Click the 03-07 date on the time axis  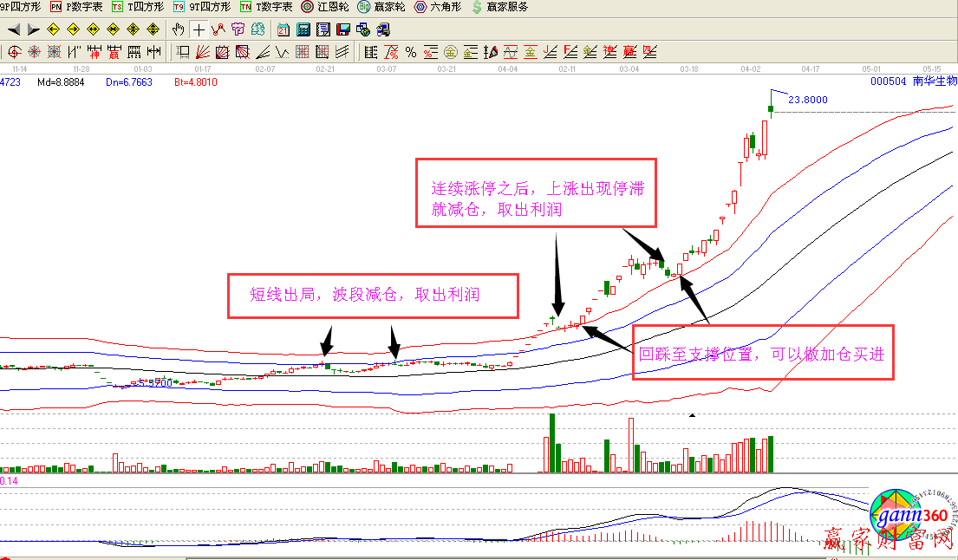[x=386, y=69]
